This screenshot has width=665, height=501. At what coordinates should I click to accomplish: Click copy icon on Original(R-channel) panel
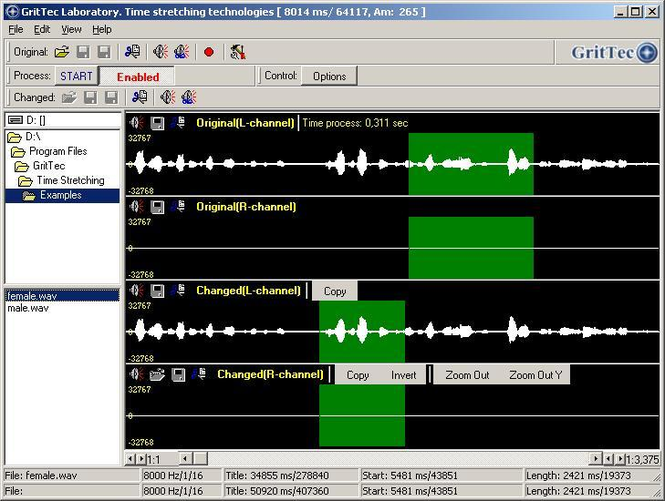click(x=178, y=207)
